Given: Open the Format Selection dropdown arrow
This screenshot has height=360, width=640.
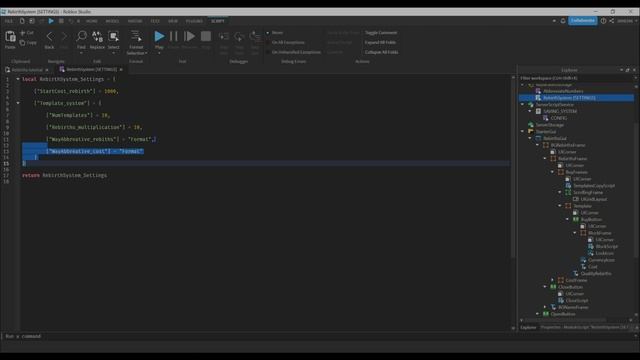Looking at the screenshot, I should (146, 53).
